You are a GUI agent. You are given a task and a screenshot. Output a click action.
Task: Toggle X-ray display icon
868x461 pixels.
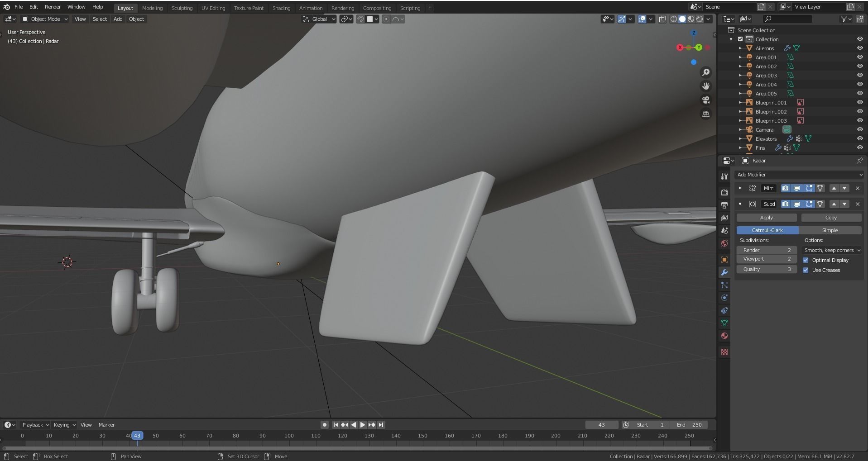[662, 19]
